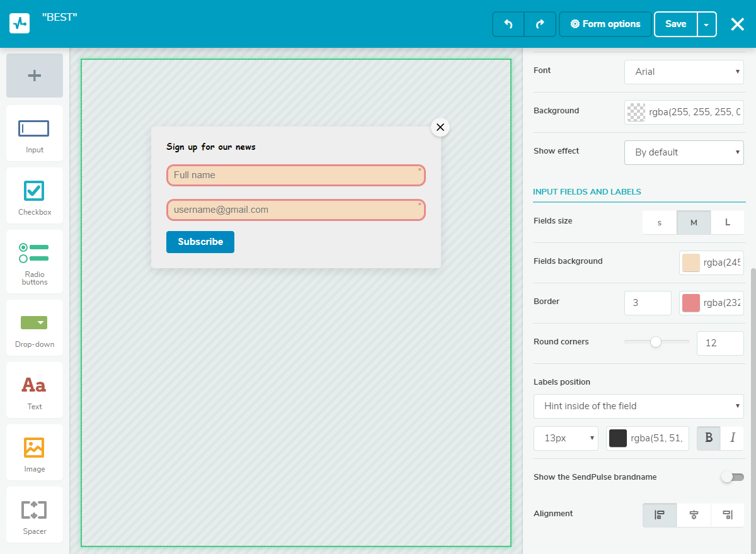The height and width of the screenshot is (554, 756).
Task: Select the Image element in the sidebar
Action: pyautogui.click(x=34, y=452)
